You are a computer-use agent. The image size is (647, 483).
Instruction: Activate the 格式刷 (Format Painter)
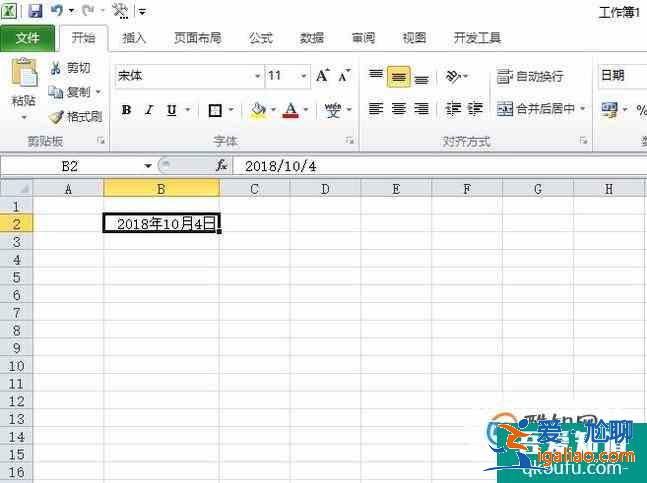tap(75, 117)
